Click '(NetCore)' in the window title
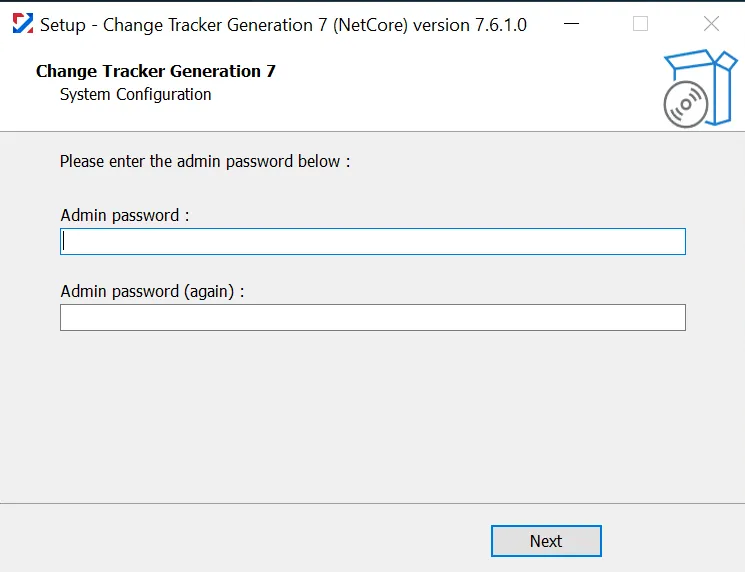This screenshot has width=745, height=572. coord(370,25)
